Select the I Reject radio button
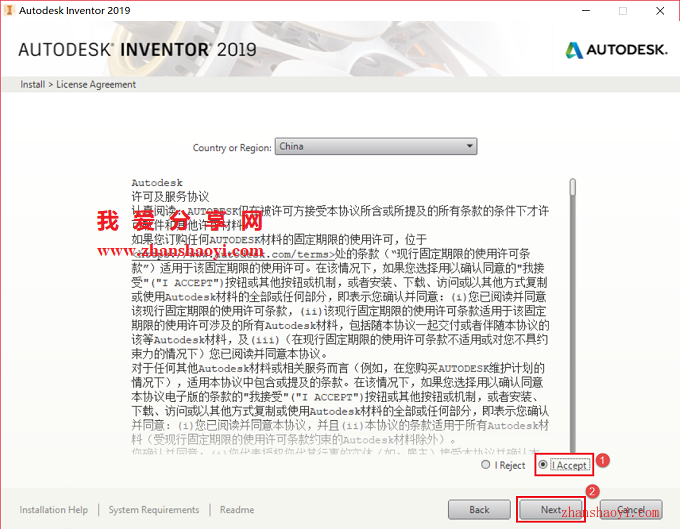The image size is (680, 529). click(486, 465)
